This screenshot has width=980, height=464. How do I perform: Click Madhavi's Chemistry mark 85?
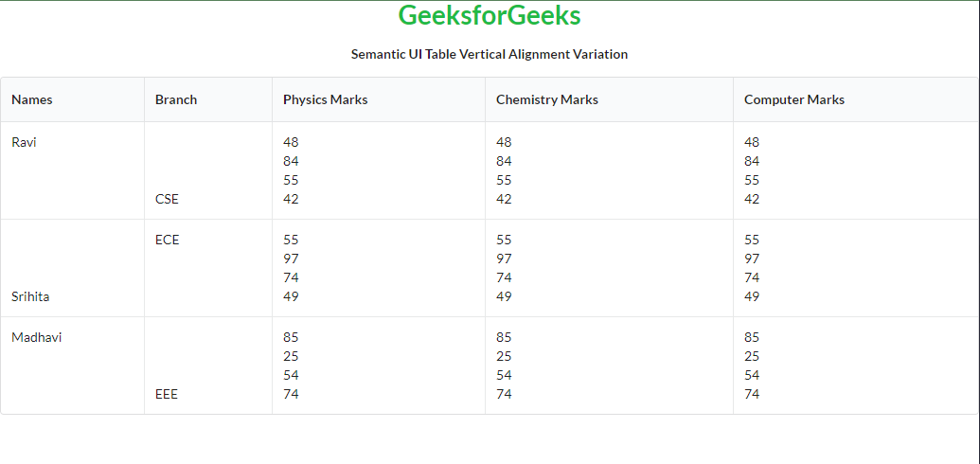coord(504,337)
